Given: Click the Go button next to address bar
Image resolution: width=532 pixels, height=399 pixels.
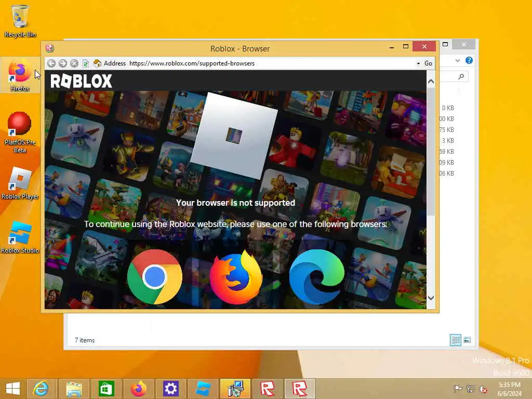Looking at the screenshot, I should 428,63.
